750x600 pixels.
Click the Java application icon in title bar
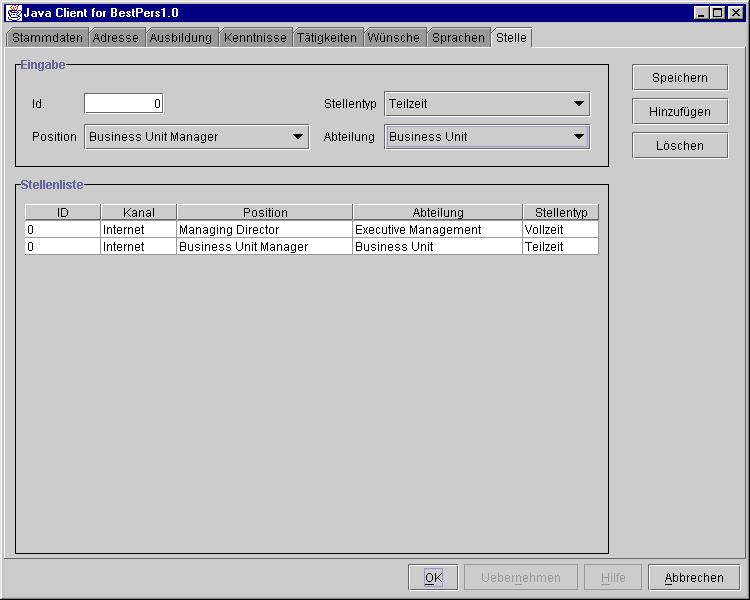(14, 12)
